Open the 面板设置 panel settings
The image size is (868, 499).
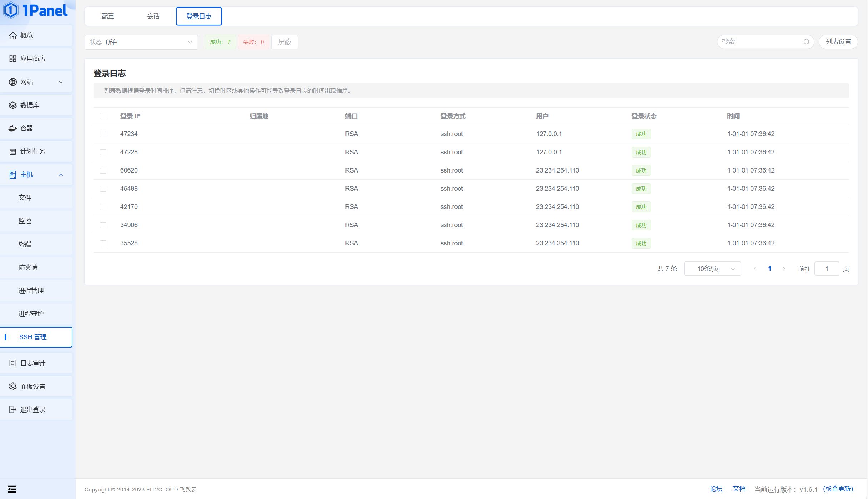pos(32,386)
